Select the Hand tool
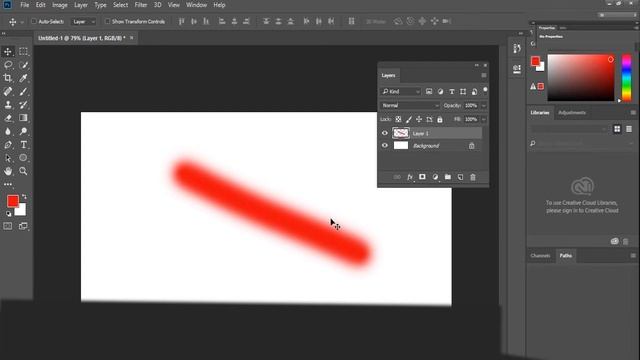640x360 pixels. 8,171
